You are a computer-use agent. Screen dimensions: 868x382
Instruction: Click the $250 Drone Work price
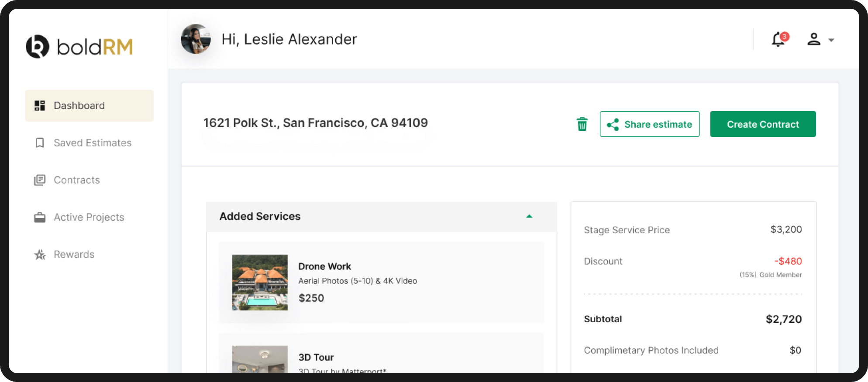[x=311, y=298]
